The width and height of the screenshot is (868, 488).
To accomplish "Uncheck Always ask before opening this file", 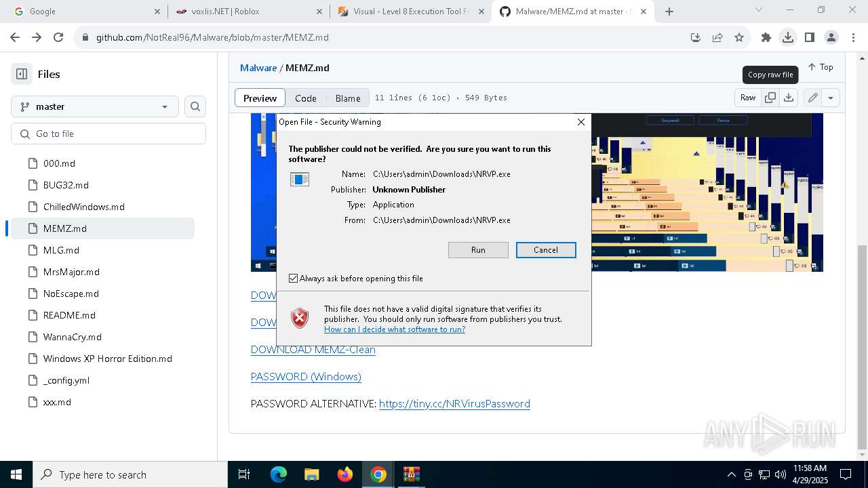I will pos(294,279).
